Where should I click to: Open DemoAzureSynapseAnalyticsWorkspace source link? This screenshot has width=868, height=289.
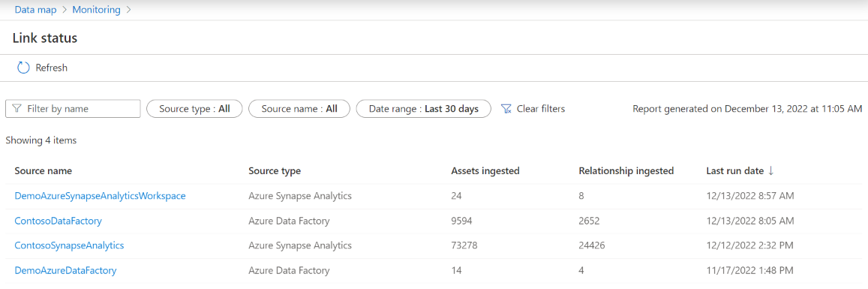(x=100, y=195)
